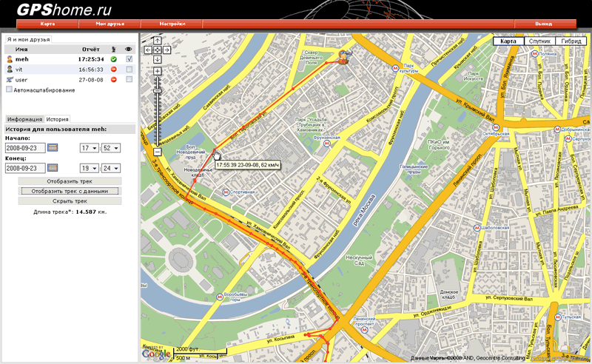Check visibility checkbox for vit
592x364 pixels.
pos(129,69)
